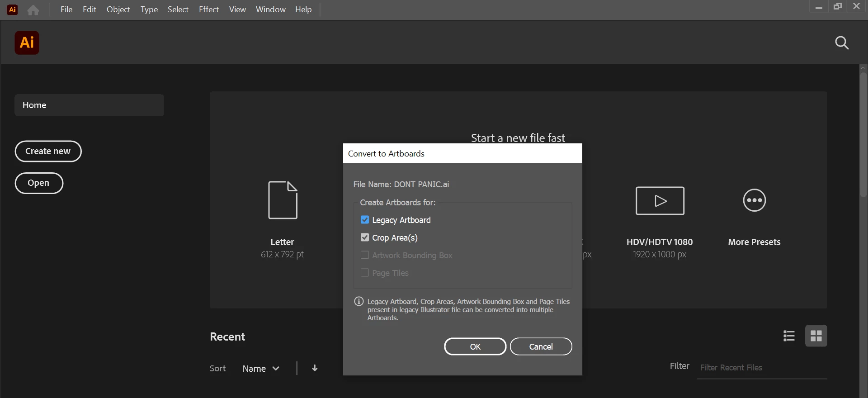Switch recent files to grid view
This screenshot has width=868, height=398.
(x=816, y=336)
